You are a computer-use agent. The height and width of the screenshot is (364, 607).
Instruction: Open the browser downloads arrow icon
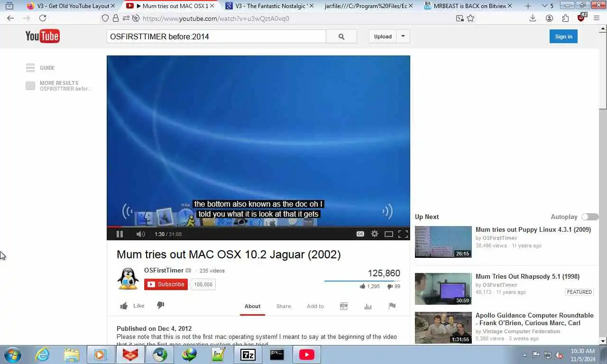point(533,18)
